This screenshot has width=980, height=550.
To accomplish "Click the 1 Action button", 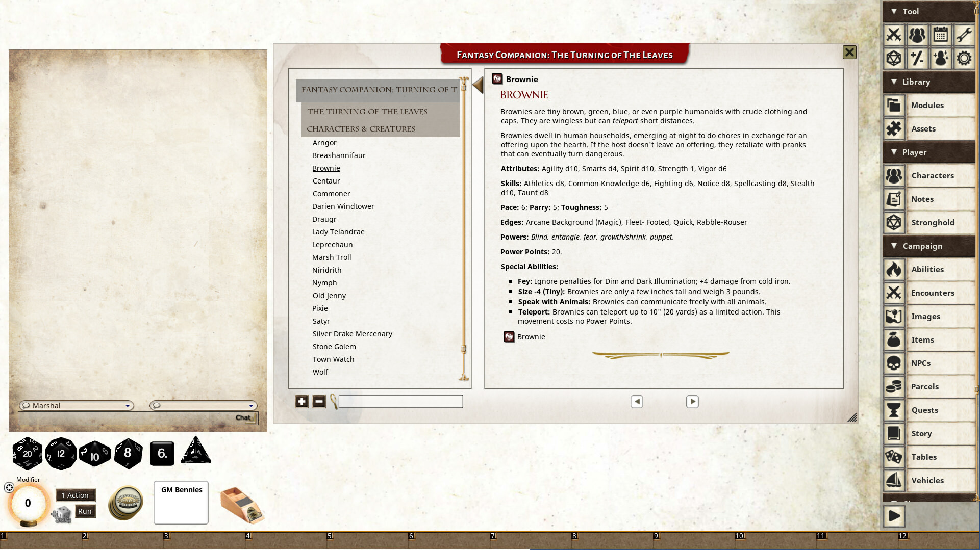I will point(75,495).
